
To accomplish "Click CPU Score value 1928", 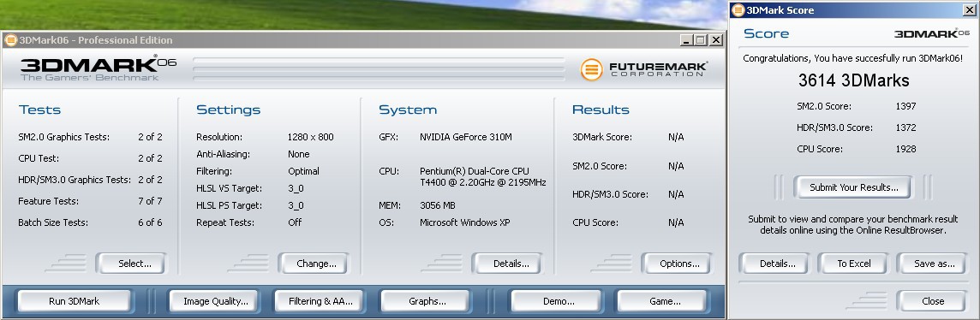I will coord(905,149).
